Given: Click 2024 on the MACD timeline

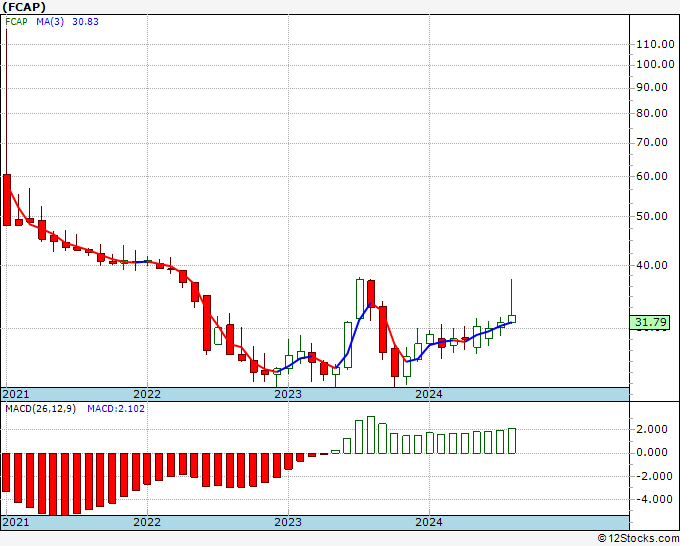Looking at the screenshot, I should point(429,522).
